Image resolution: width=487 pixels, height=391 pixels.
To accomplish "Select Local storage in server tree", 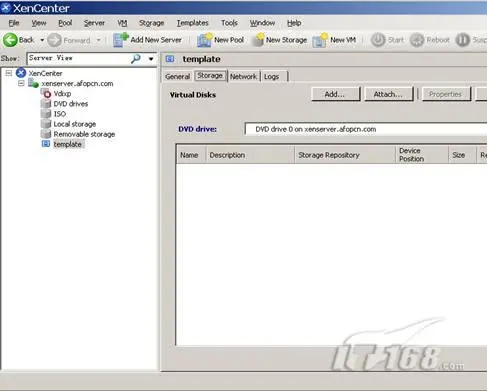I will pyautogui.click(x=75, y=124).
